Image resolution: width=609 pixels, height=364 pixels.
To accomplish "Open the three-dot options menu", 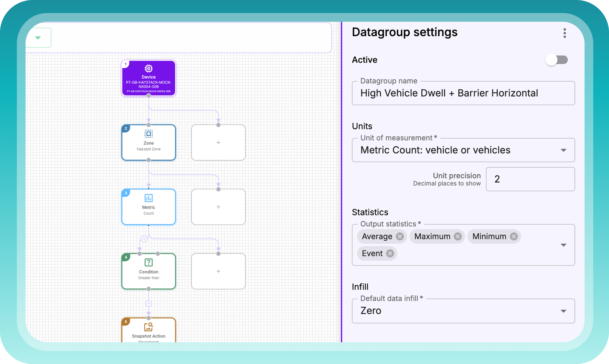I will [x=564, y=33].
